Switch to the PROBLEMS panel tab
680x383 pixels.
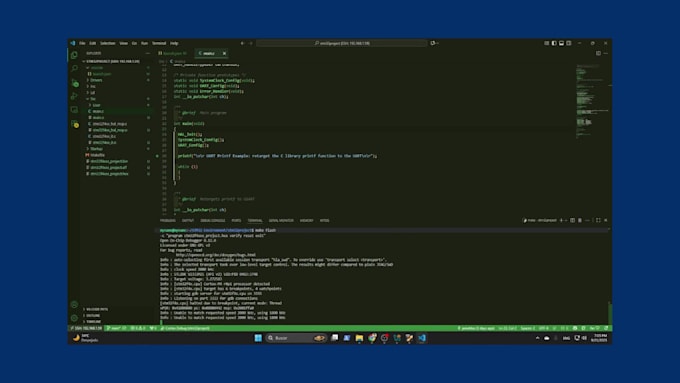pos(167,220)
